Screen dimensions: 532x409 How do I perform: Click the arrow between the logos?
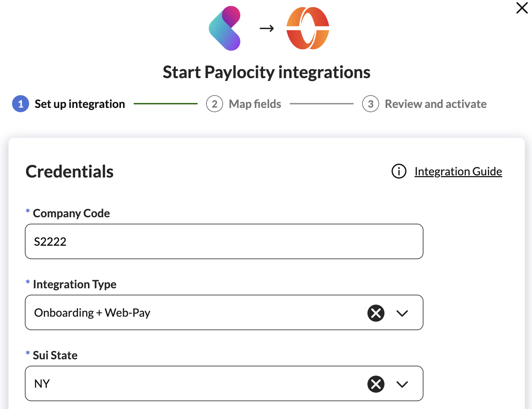[x=267, y=28]
